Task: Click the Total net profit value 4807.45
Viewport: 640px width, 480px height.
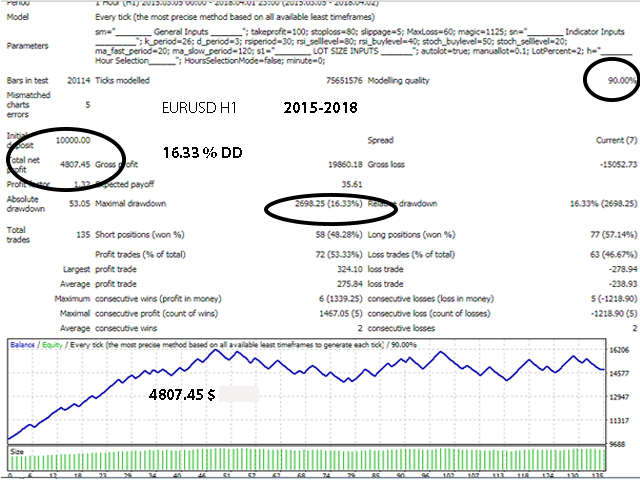Action: tap(75, 164)
